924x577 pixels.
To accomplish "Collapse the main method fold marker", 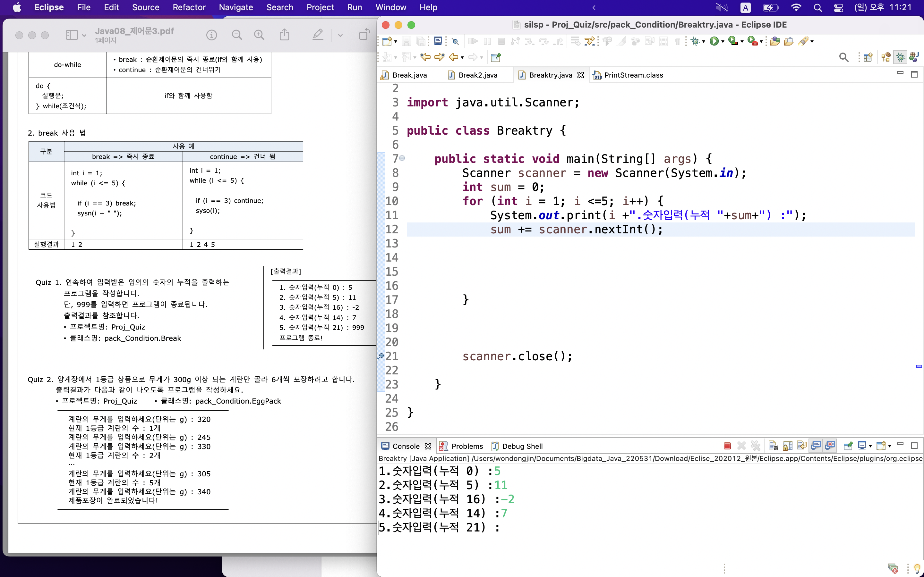I will pyautogui.click(x=402, y=158).
